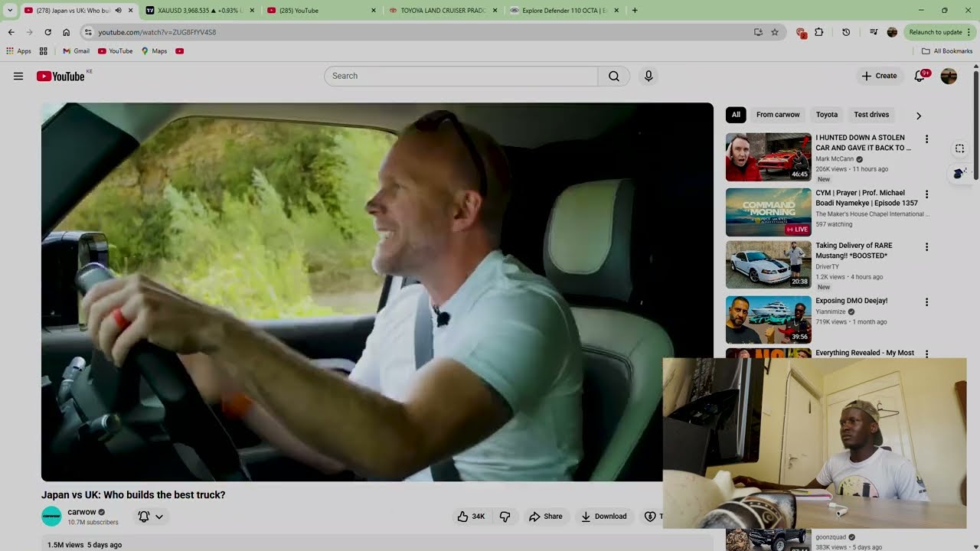Click the Relaunch to update button
Screen dimensions: 980x551
click(x=939, y=32)
